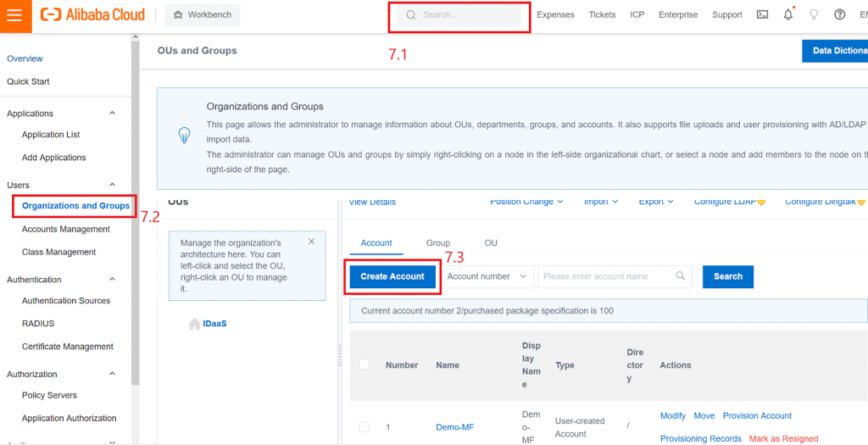Screen dimensions: 868x445
Task: Open Provisioning Records for Demo-MF
Action: coord(701,438)
